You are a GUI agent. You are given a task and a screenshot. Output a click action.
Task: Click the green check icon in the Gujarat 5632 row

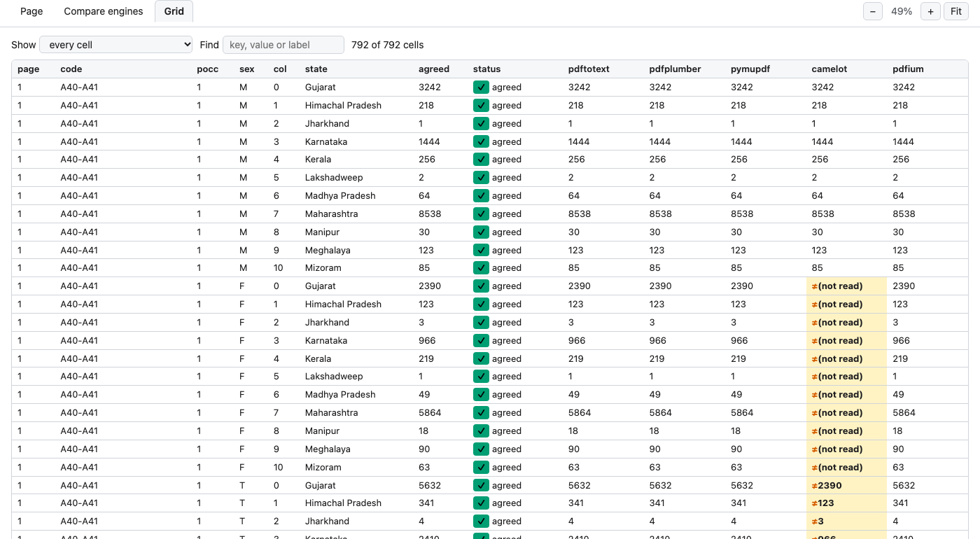tap(480, 486)
